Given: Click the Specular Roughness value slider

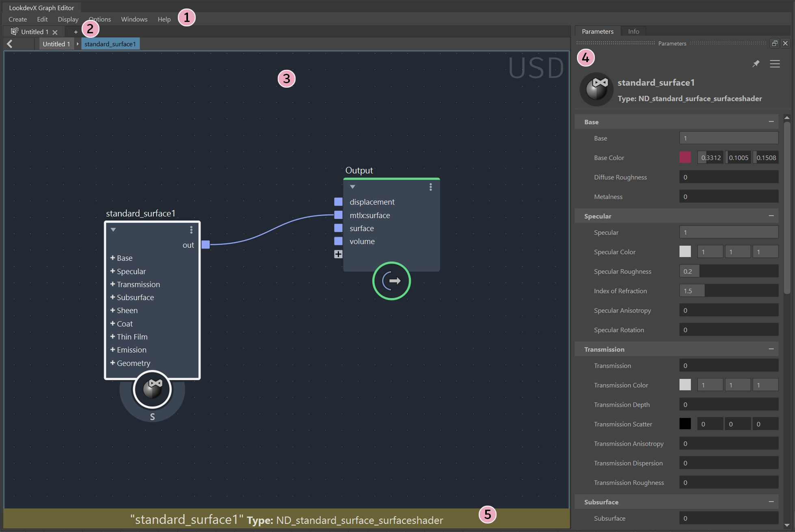Looking at the screenshot, I should [x=728, y=271].
